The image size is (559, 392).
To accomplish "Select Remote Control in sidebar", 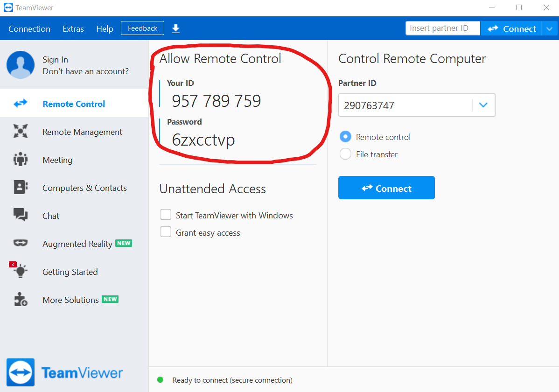I will coord(74,104).
